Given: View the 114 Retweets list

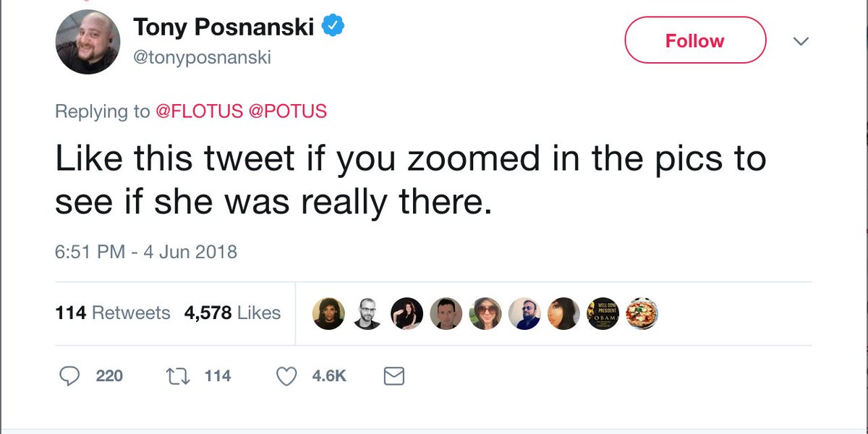Looking at the screenshot, I should [112, 313].
